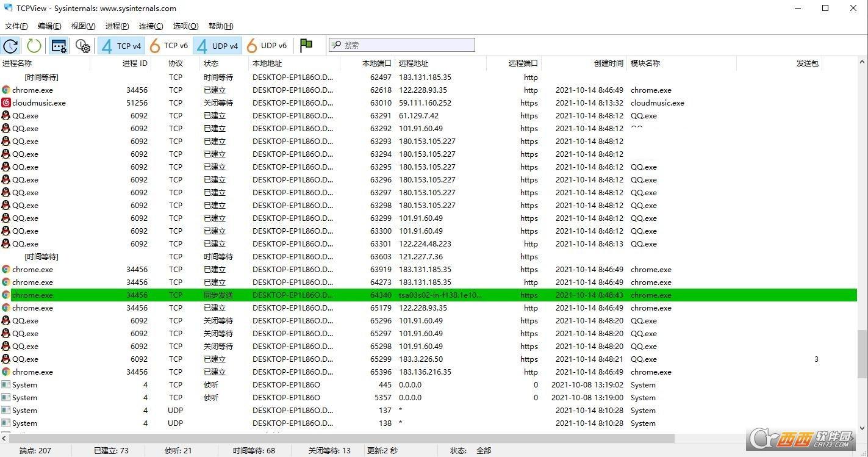Click the cloudmusic.exe process icon
This screenshot has height=457, width=868.
6,103
